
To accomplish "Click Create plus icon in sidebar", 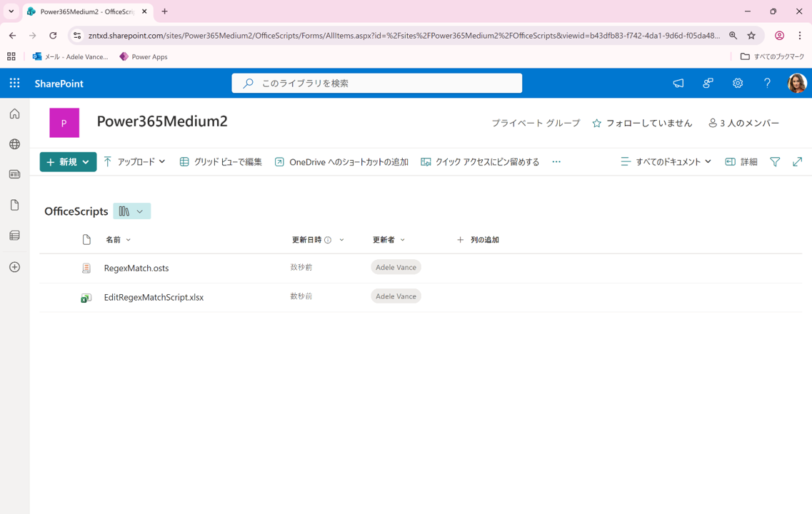I will pos(14,267).
